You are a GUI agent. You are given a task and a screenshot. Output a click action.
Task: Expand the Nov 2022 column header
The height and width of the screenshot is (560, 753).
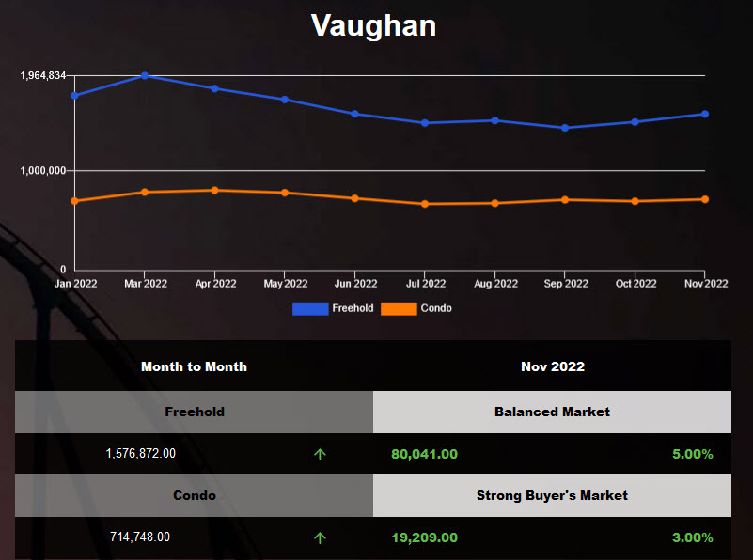[x=553, y=366]
